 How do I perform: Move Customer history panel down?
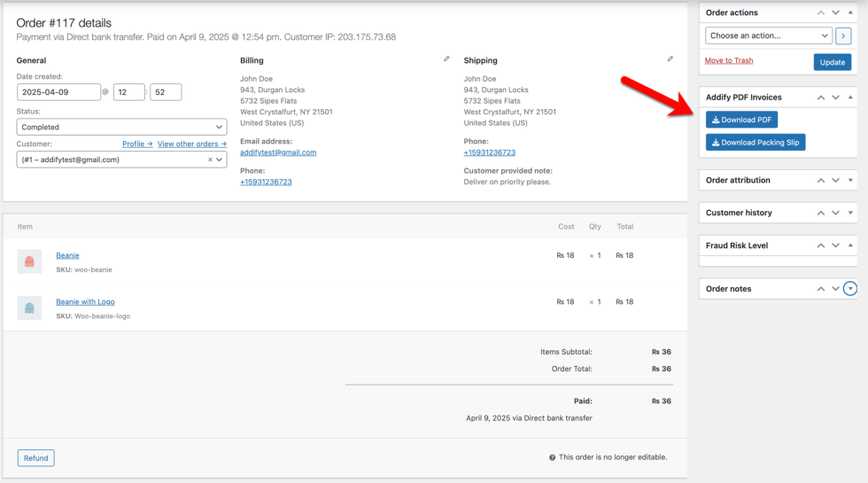[x=835, y=213]
